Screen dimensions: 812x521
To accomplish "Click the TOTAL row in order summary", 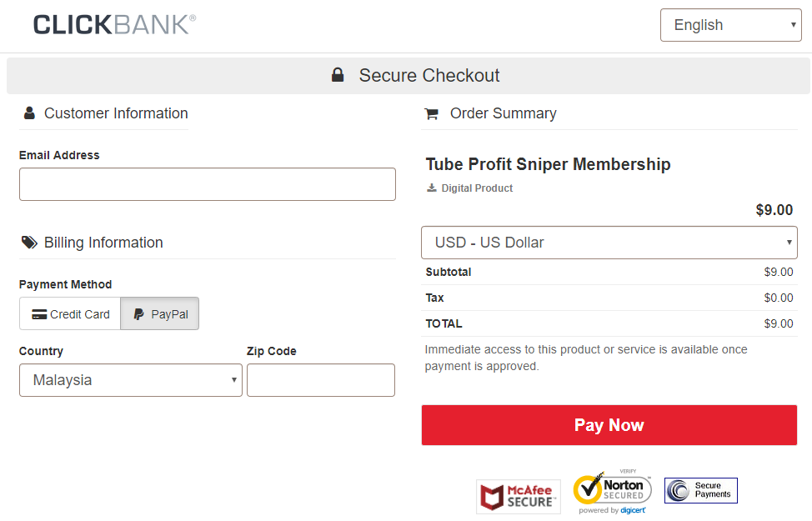I will [609, 323].
